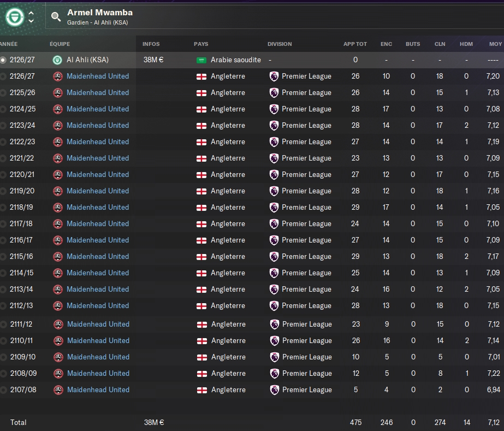Image resolution: width=504 pixels, height=431 pixels.
Task: Sort by the MOY column header
Action: (x=495, y=44)
